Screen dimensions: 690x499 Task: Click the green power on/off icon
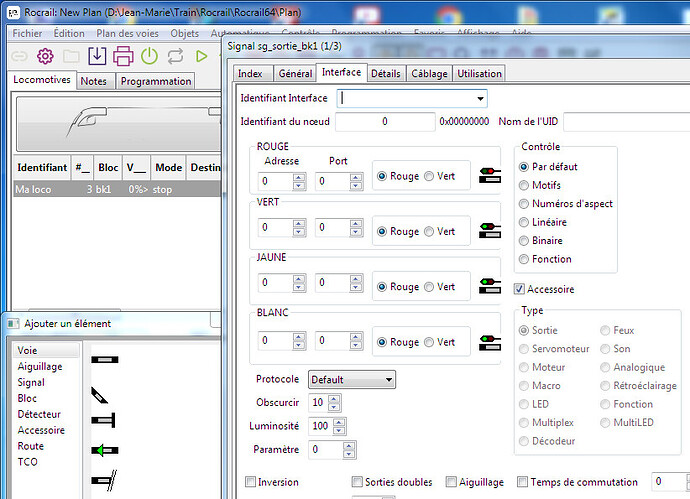(x=149, y=56)
